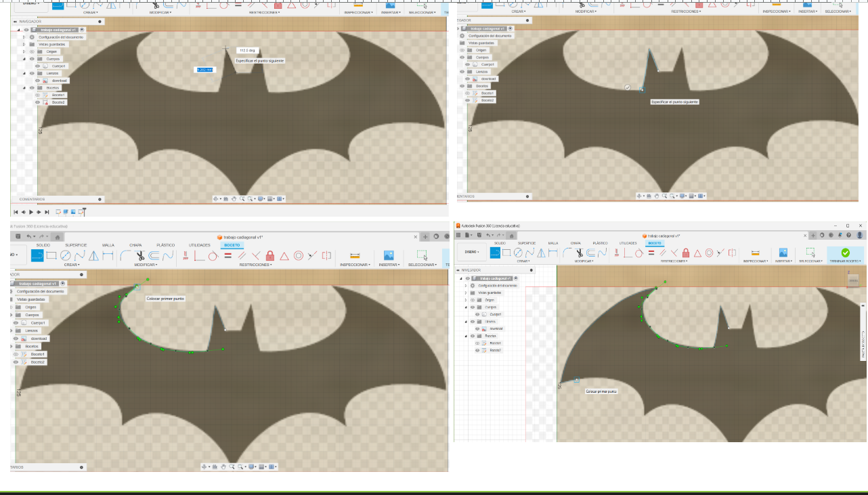The height and width of the screenshot is (495, 868).
Task: Open CREAR dropdown in bottom-right window
Action: 523,261
